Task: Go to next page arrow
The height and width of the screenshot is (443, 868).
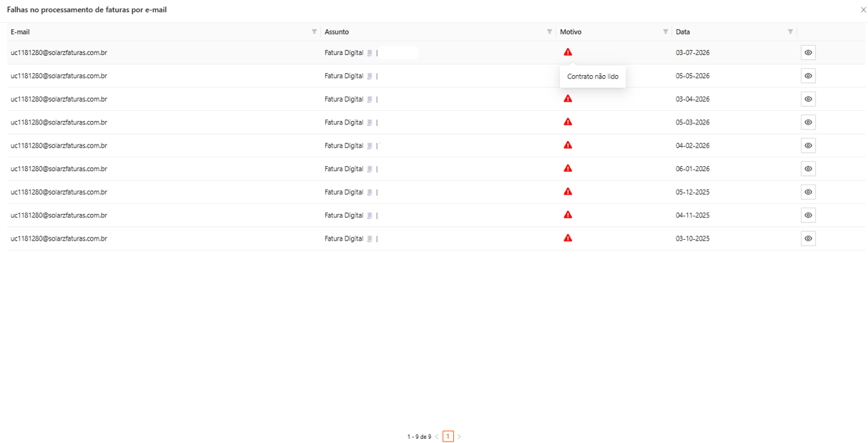Action: 459,437
